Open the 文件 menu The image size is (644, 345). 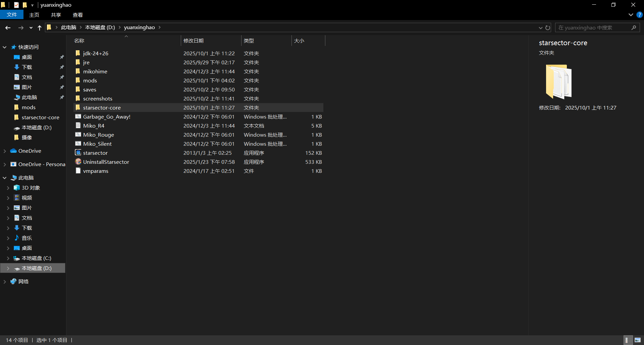12,15
